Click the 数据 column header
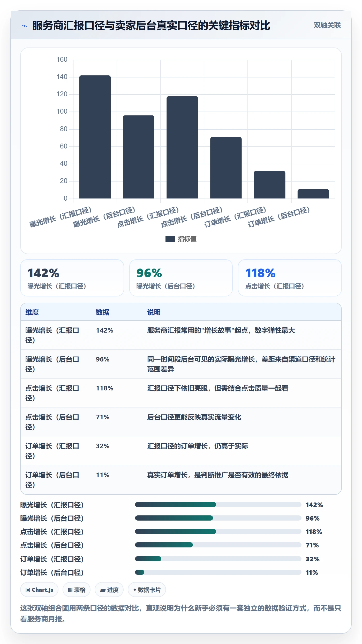The width and height of the screenshot is (362, 644). click(x=103, y=312)
